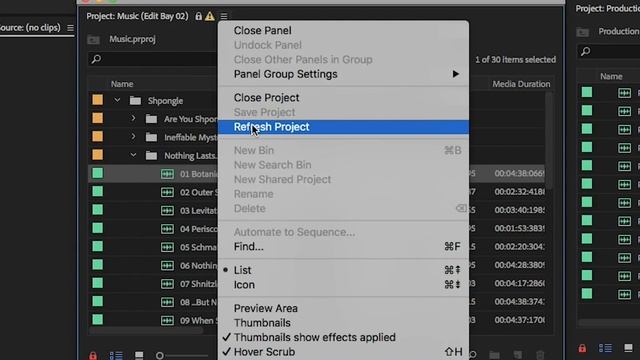Toggle red read-only lock in Production project footer
The image size is (640, 360).
pos(582,348)
